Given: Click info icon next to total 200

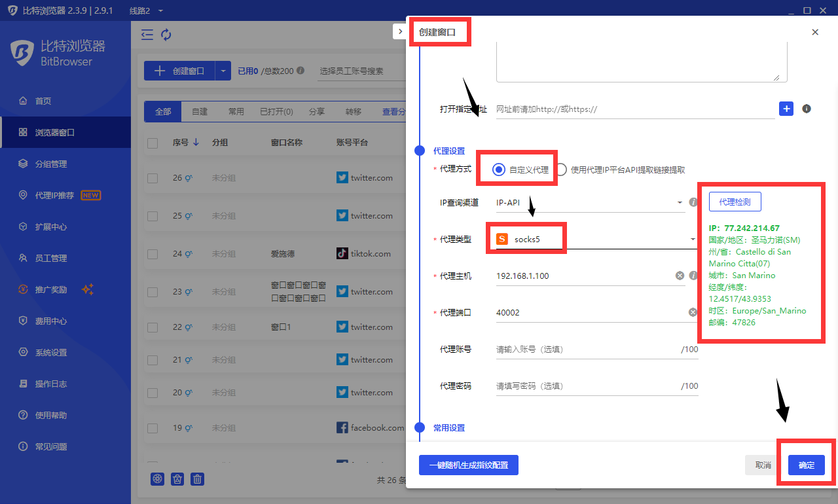Looking at the screenshot, I should (x=301, y=71).
